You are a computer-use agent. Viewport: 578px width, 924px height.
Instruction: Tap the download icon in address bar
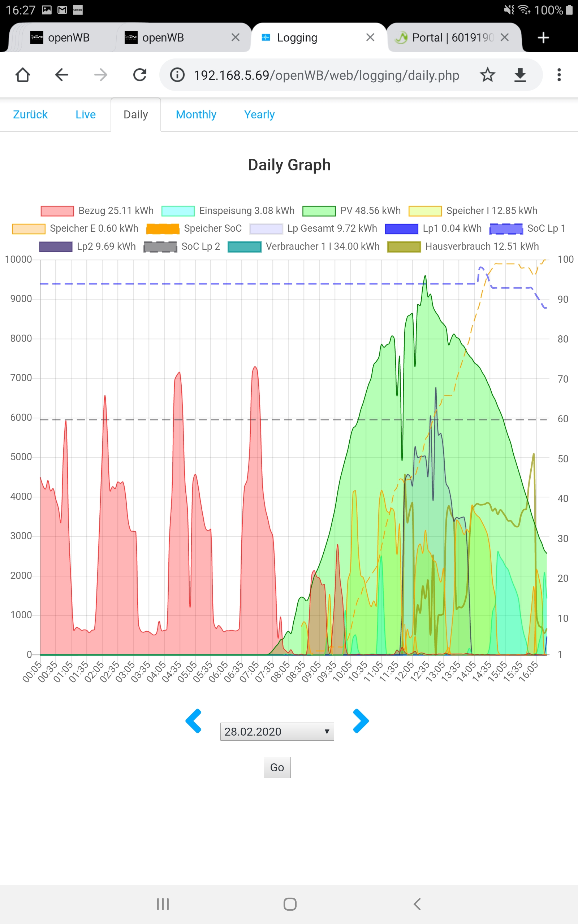520,75
